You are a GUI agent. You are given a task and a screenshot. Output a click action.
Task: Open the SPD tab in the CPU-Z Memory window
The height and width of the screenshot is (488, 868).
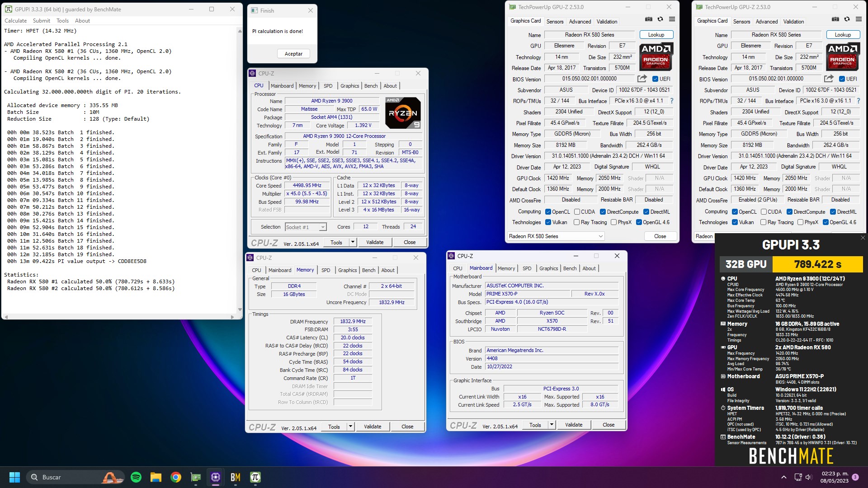click(x=325, y=270)
